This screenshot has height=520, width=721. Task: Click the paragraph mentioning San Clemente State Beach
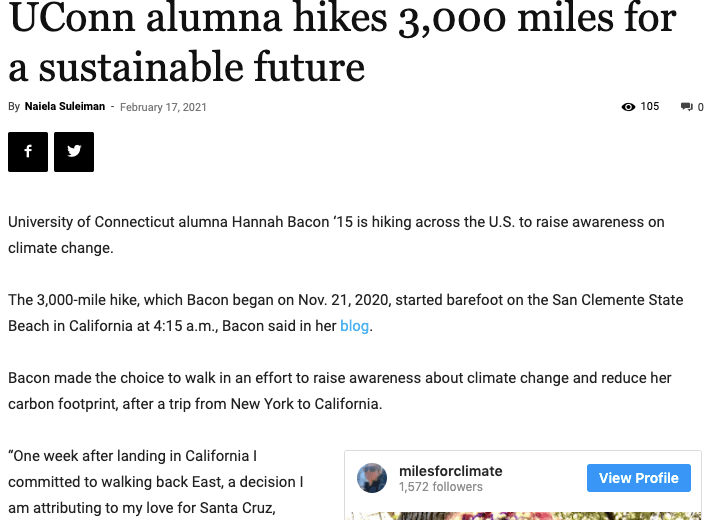345,313
